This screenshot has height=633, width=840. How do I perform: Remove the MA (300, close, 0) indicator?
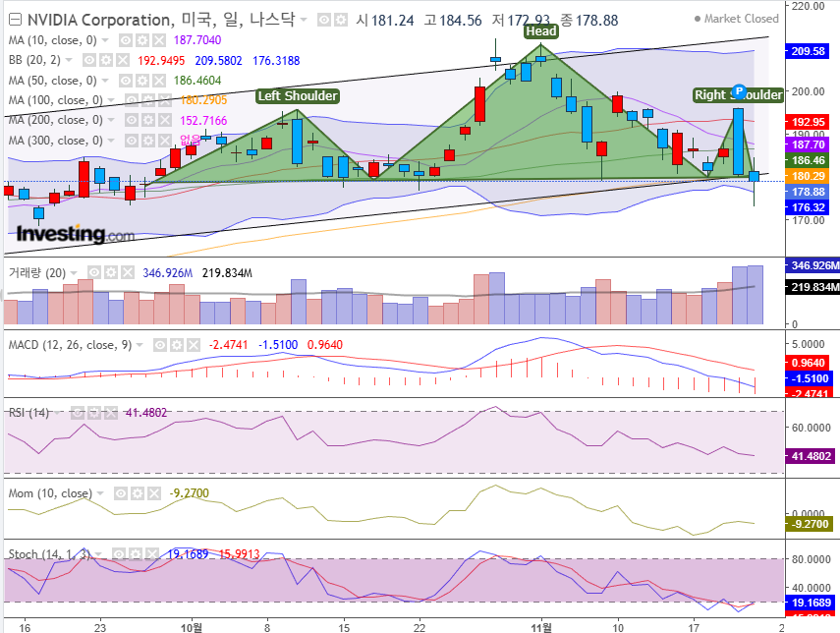click(x=164, y=141)
